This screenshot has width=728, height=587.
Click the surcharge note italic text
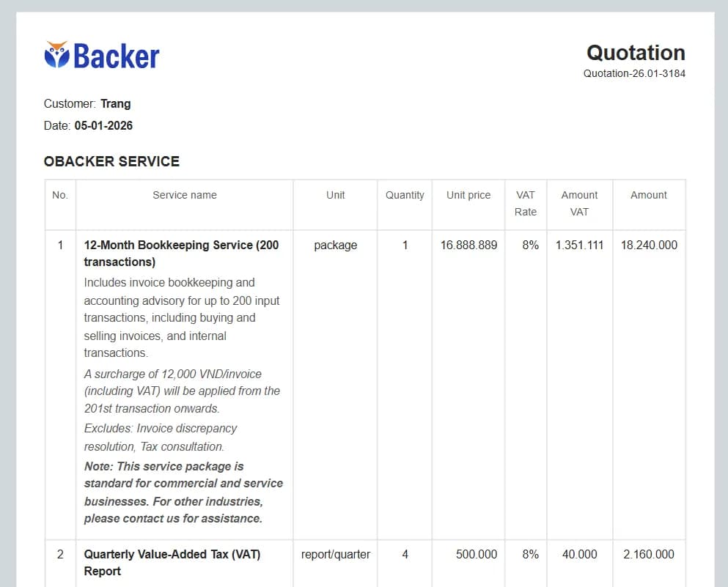pyautogui.click(x=181, y=391)
